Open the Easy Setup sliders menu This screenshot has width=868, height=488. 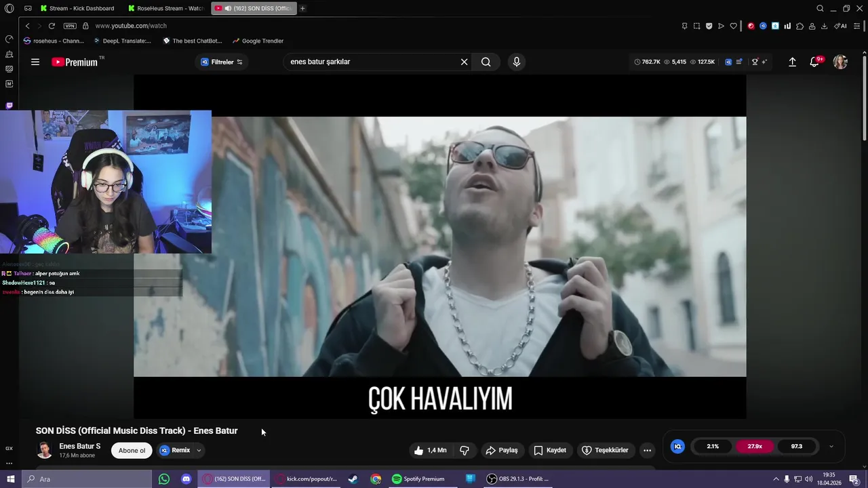[x=858, y=26]
